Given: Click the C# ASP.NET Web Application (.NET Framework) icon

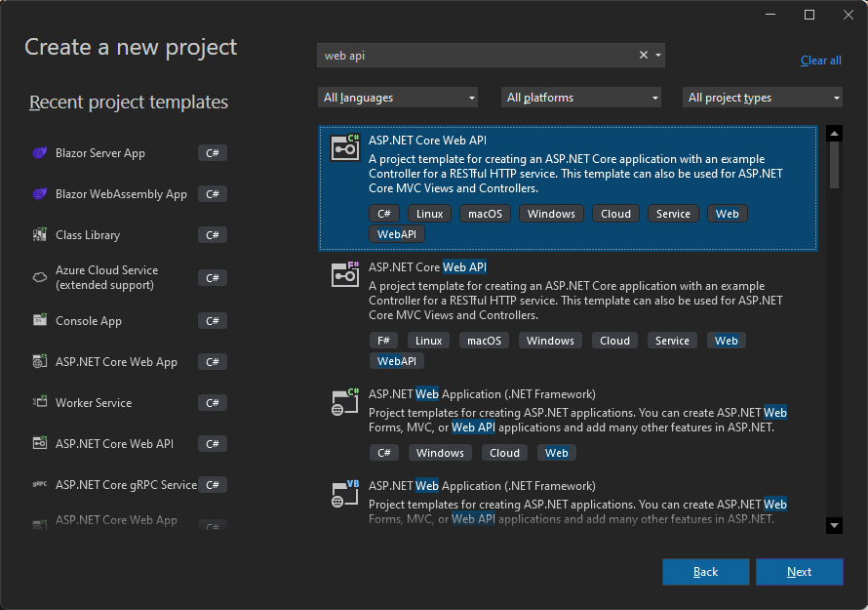Looking at the screenshot, I should click(345, 402).
